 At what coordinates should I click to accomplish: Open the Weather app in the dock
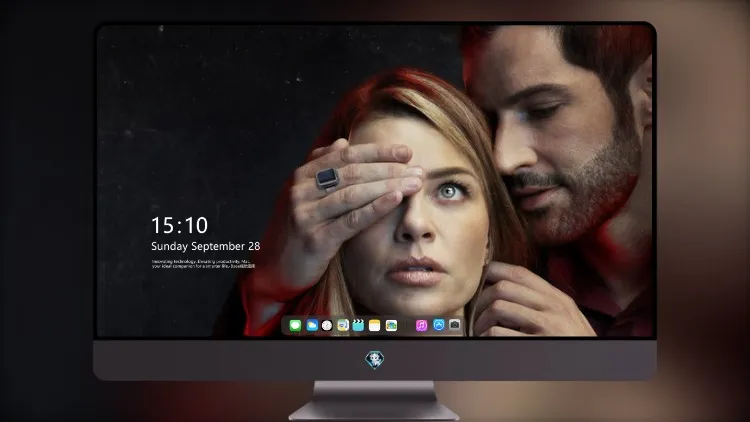point(312,325)
